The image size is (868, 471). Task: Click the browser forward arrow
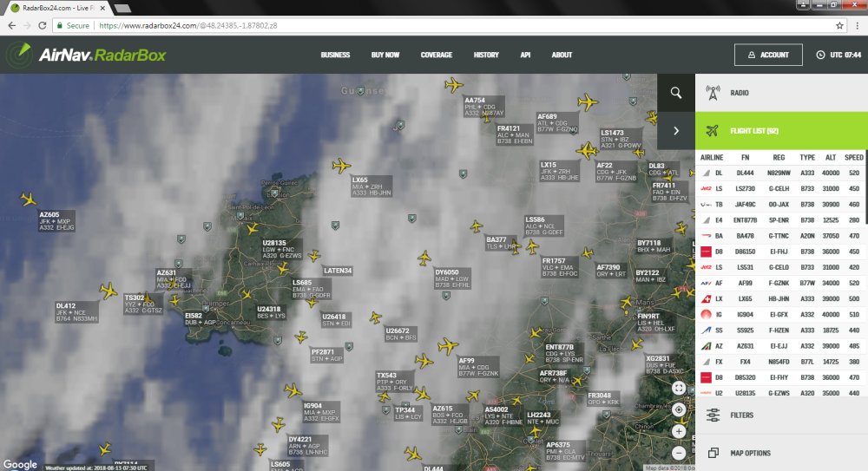coord(27,25)
